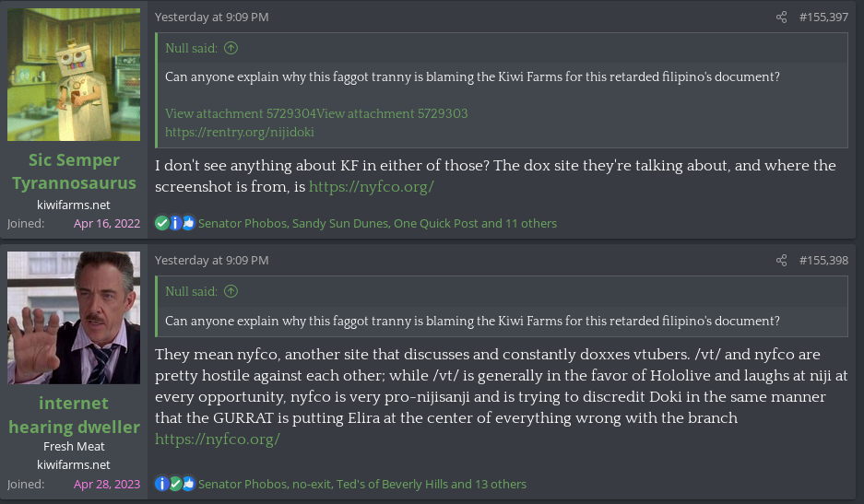
Task: Follow nyfco.org link in first post
Action: pos(371,187)
